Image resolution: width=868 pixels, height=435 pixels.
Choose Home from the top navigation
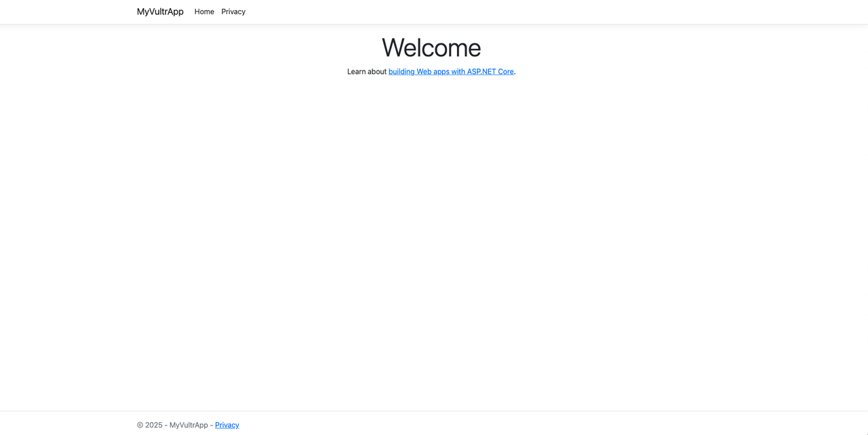click(204, 12)
